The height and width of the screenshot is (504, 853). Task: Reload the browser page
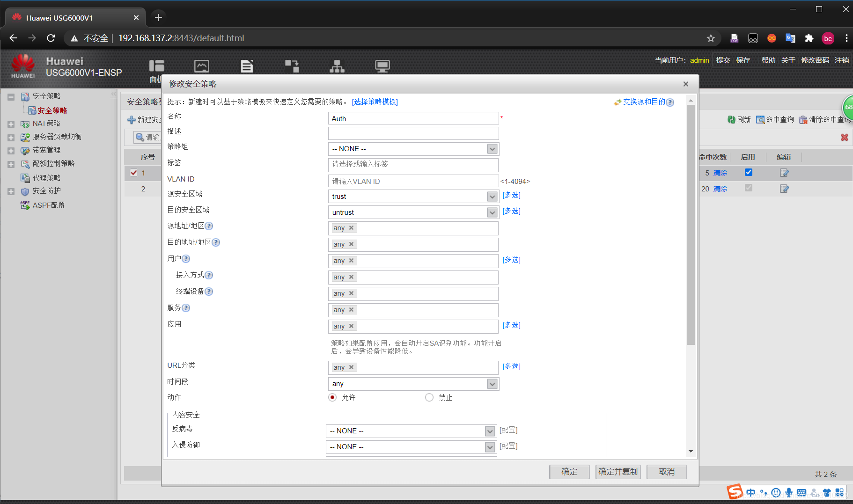51,38
